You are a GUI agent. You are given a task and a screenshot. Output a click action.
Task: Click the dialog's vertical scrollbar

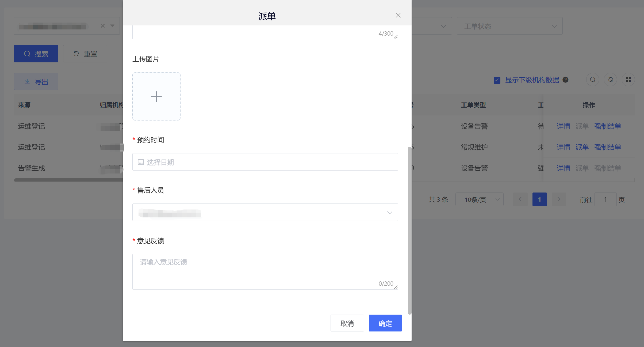point(409,230)
